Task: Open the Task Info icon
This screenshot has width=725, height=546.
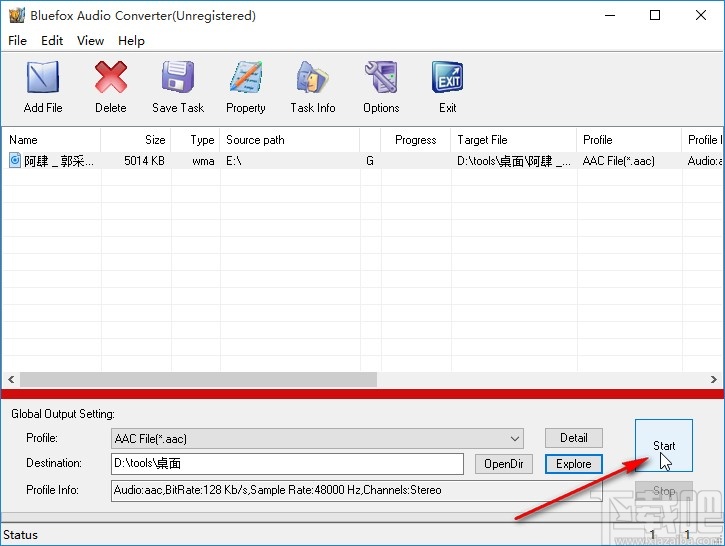Action: tap(313, 77)
